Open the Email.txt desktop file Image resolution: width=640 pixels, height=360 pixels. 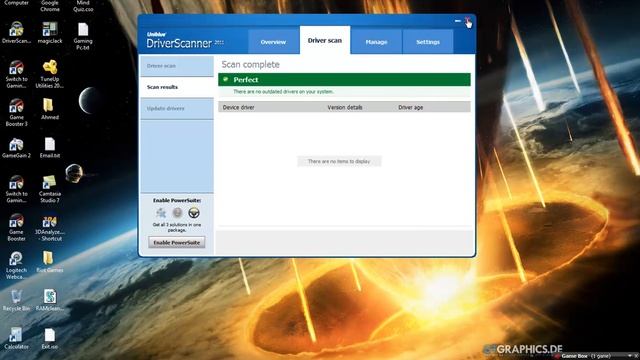[x=50, y=148]
